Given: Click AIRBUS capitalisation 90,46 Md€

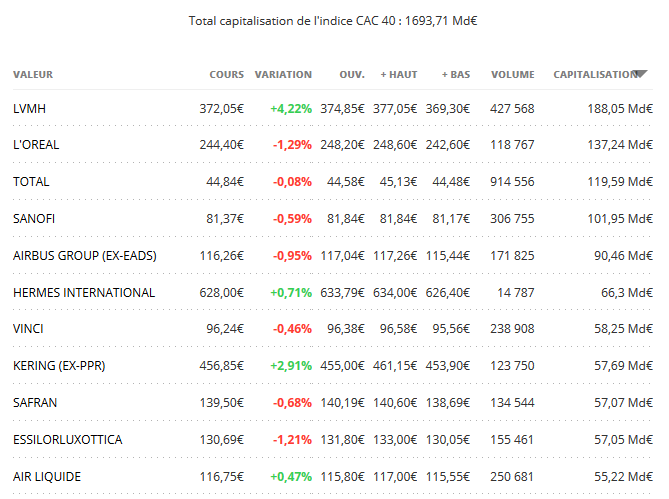Looking at the screenshot, I should pyautogui.click(x=623, y=256).
